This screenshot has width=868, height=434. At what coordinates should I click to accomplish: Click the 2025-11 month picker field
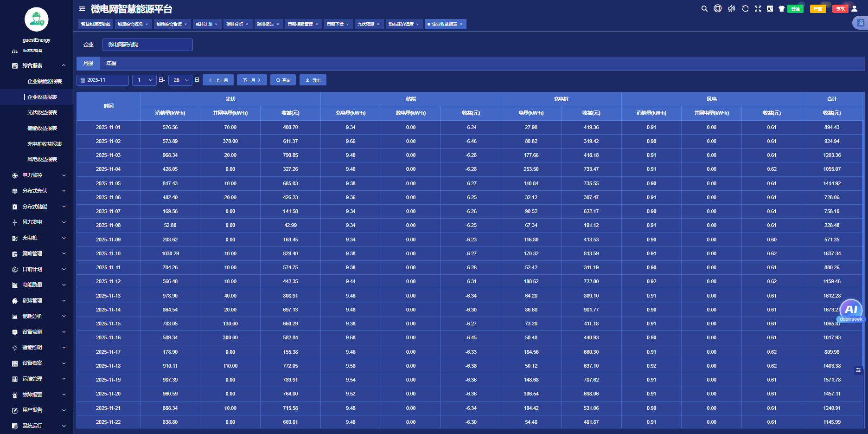(102, 80)
